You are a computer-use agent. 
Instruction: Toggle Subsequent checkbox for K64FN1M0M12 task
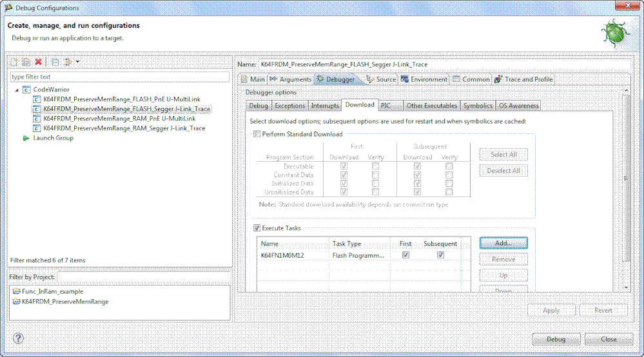(x=440, y=255)
